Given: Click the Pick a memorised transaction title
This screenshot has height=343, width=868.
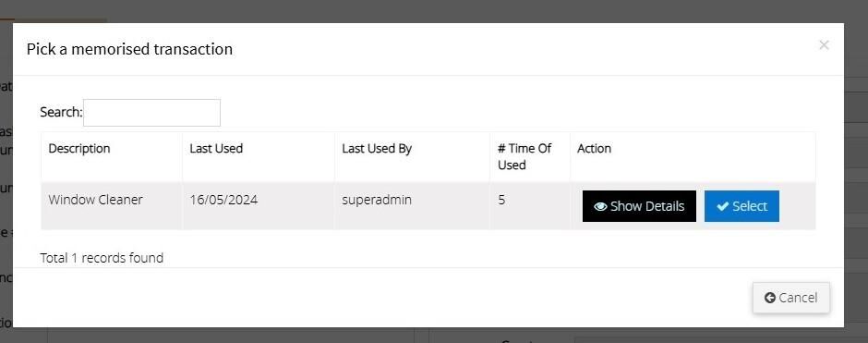Looking at the screenshot, I should (x=129, y=49).
